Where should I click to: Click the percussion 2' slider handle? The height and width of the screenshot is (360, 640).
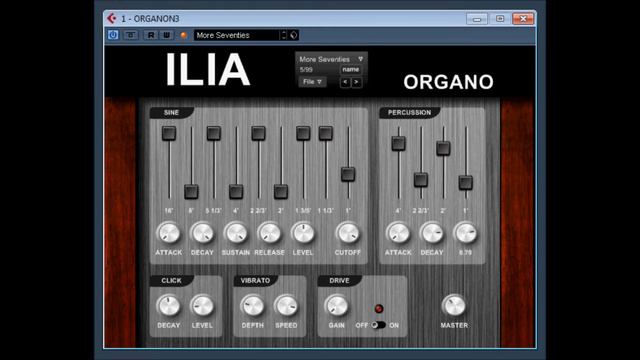(x=443, y=148)
